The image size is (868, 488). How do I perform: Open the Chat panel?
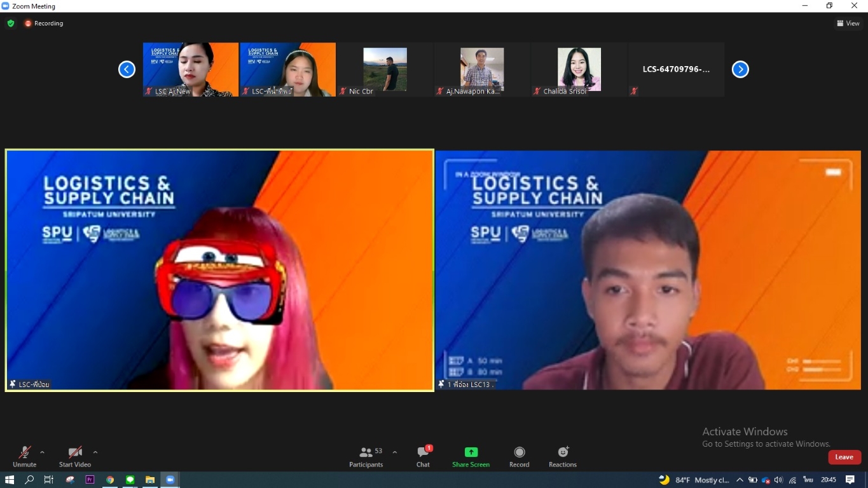point(423,456)
